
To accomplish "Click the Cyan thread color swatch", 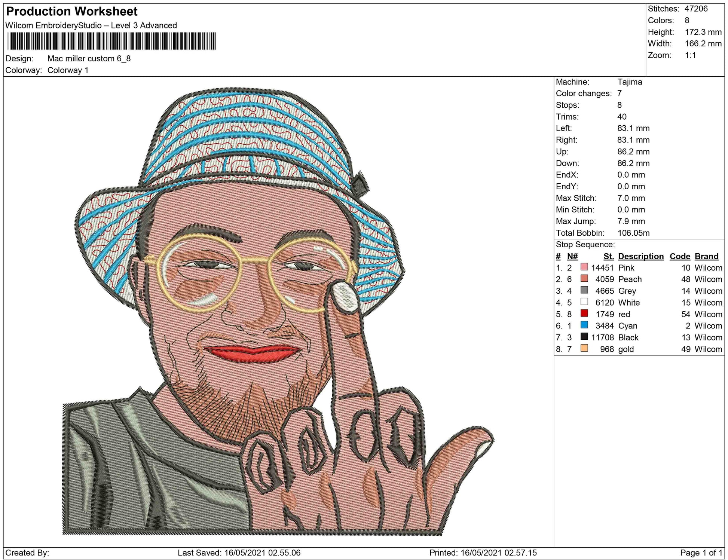I will pos(584,325).
